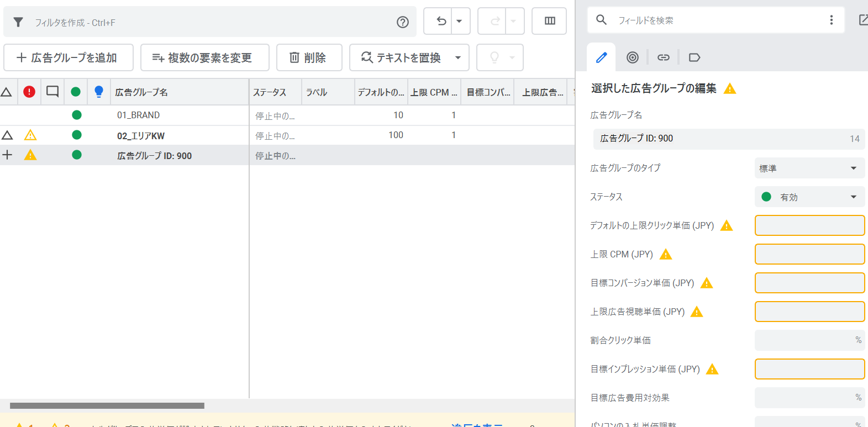Focus the フィルタを作成 filter box
This screenshot has width=868, height=427.
(x=210, y=22)
